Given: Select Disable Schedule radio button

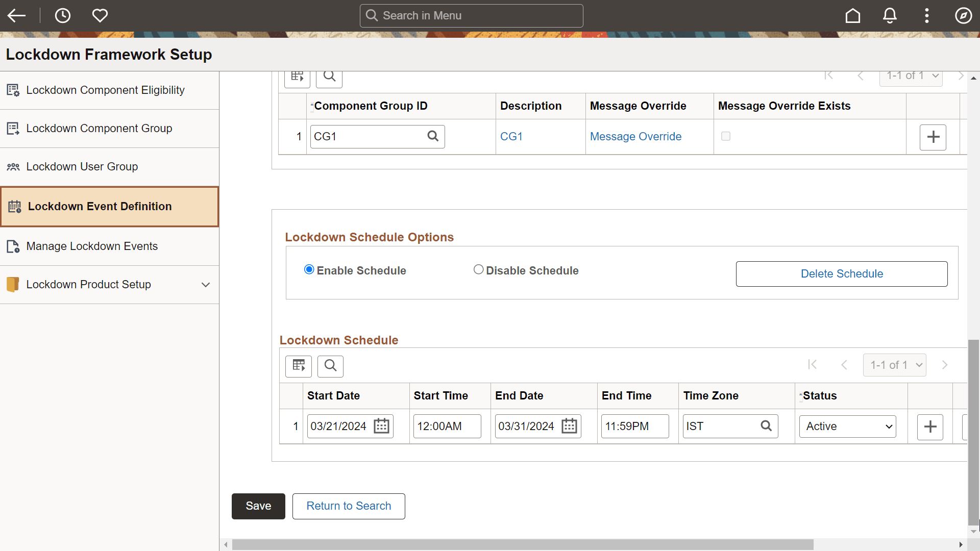Looking at the screenshot, I should [478, 269].
